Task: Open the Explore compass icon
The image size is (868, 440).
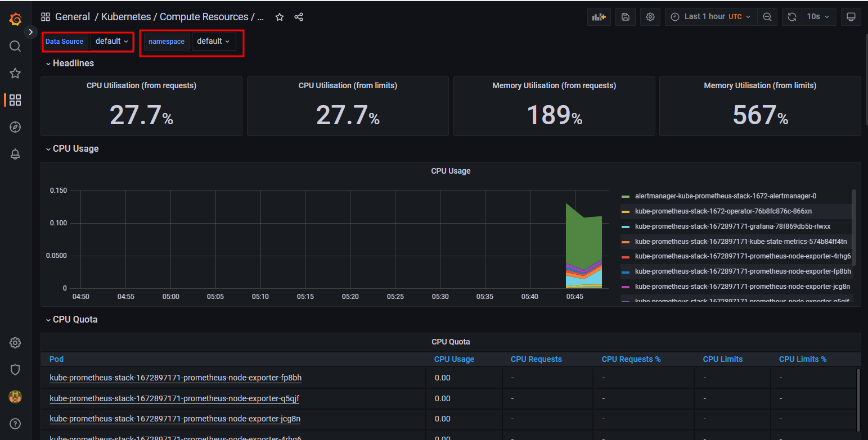Action: 15,127
